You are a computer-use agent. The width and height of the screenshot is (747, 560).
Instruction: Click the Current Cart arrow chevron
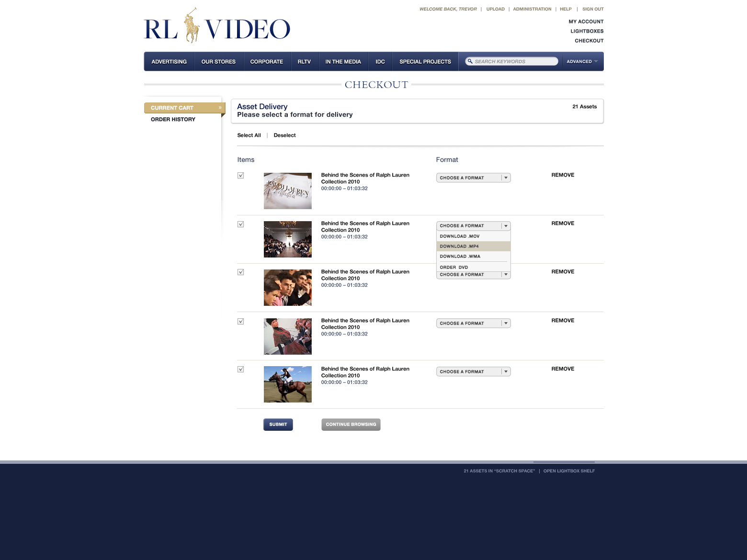pyautogui.click(x=220, y=108)
